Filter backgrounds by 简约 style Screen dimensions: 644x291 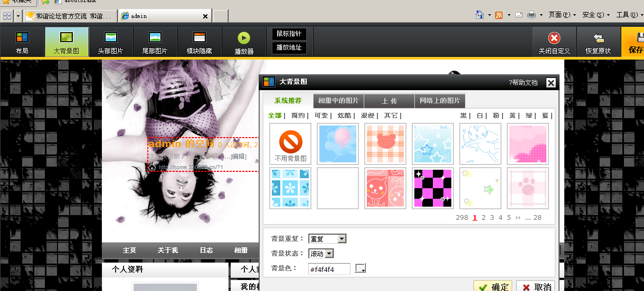(298, 115)
